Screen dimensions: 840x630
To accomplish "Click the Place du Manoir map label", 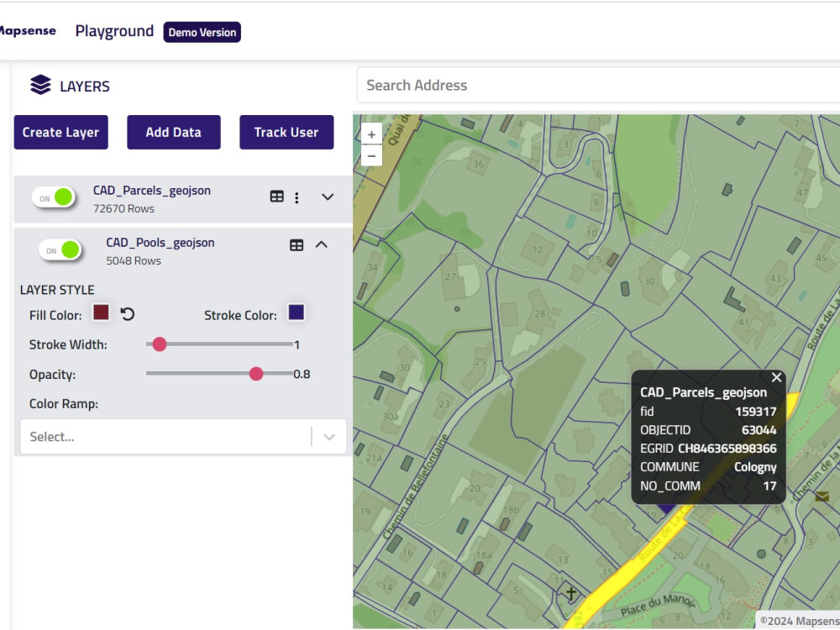I will click(x=658, y=606).
